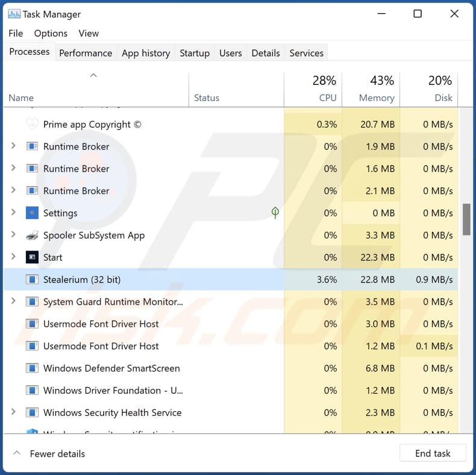476x475 pixels.
Task: Sort by the CPU column header
Action: pyautogui.click(x=313, y=90)
